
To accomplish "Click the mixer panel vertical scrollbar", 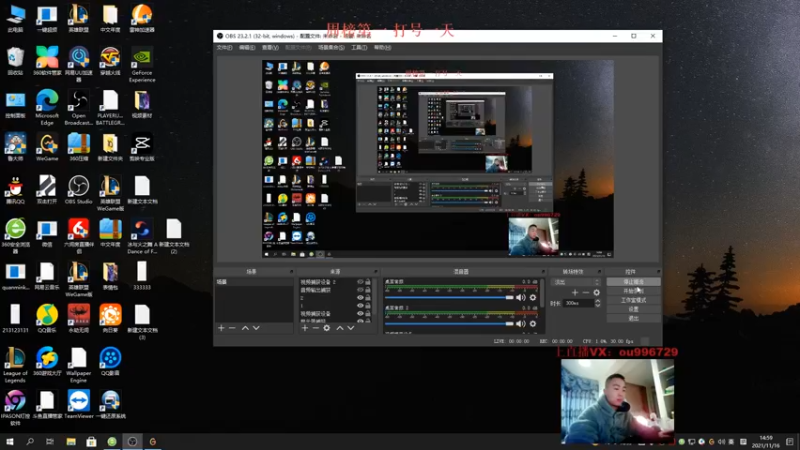I will (x=542, y=293).
